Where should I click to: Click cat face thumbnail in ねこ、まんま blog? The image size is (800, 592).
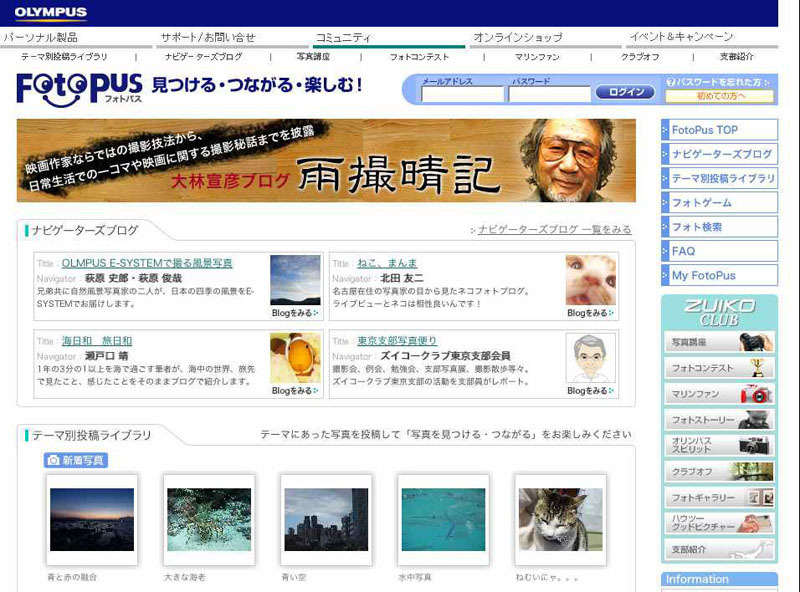[591, 280]
